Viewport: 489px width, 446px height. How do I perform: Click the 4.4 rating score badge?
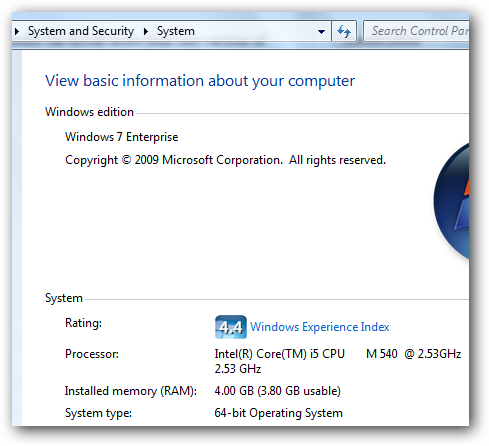point(231,327)
